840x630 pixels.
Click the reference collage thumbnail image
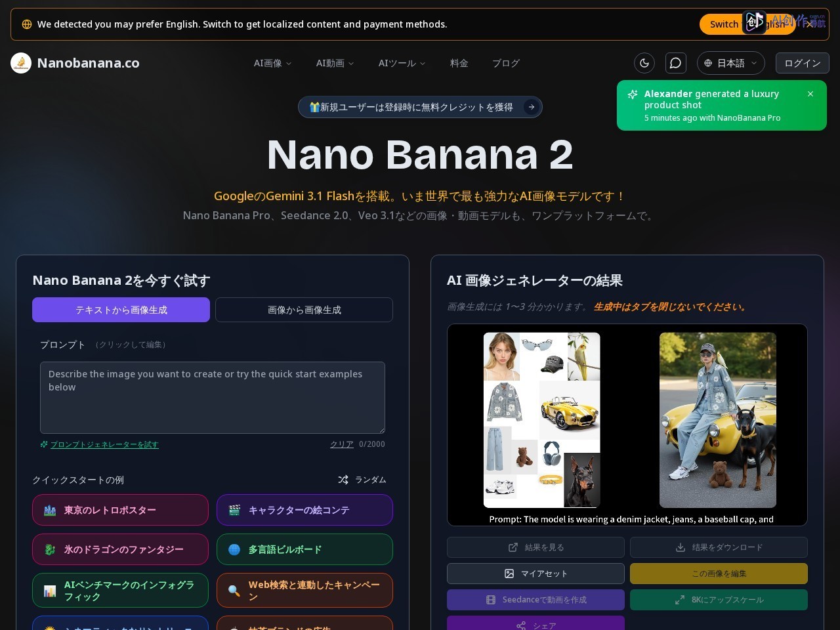542,420
